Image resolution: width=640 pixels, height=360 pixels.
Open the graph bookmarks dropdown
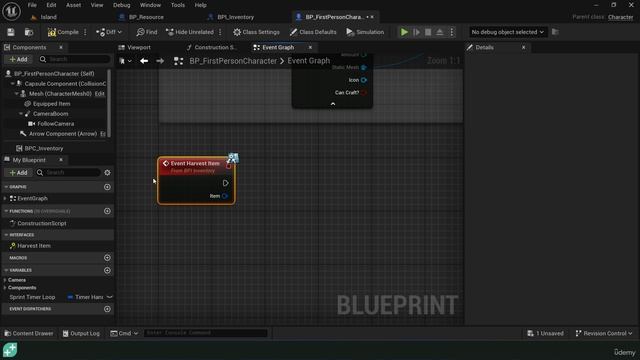click(125, 61)
